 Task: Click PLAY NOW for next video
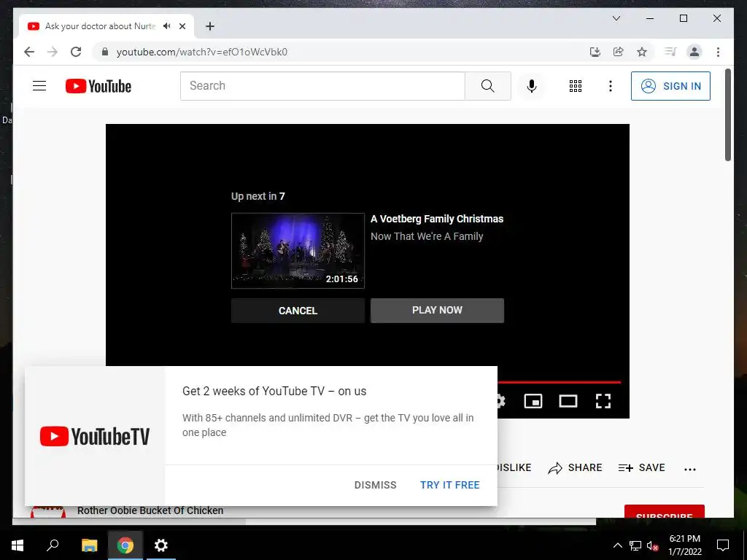click(x=437, y=311)
